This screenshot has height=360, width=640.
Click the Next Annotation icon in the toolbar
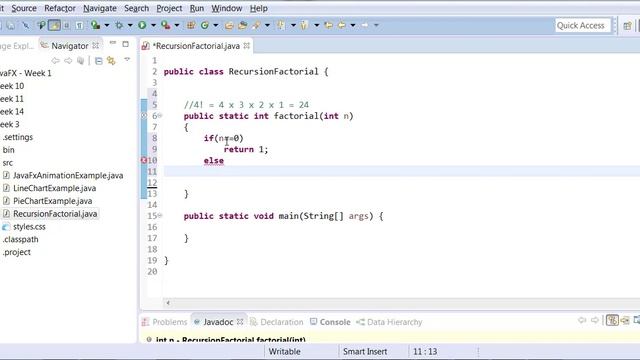(x=281, y=25)
